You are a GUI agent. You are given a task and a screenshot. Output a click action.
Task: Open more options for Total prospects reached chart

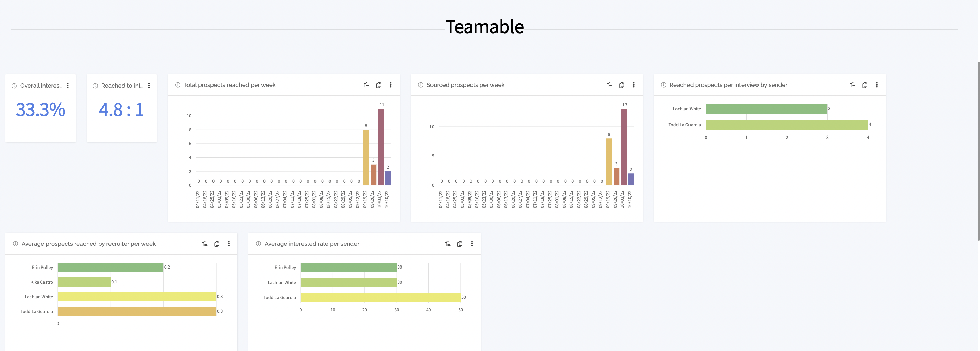(391, 85)
